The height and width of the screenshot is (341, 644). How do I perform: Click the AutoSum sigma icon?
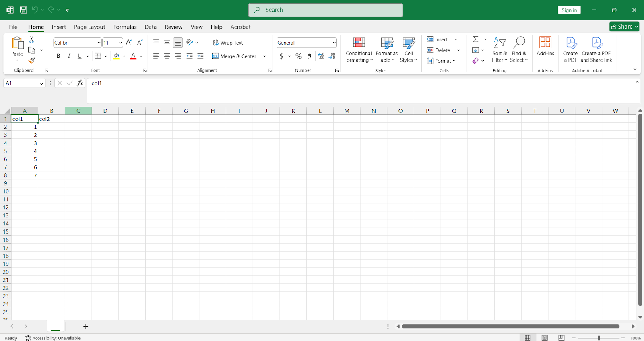[475, 39]
